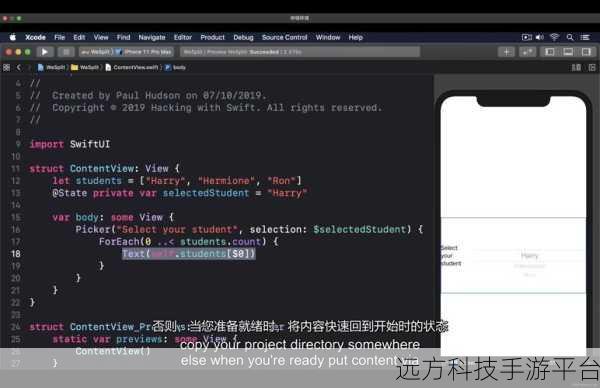Open the Notification Center list icon
600x388 pixels.
coord(585,37)
